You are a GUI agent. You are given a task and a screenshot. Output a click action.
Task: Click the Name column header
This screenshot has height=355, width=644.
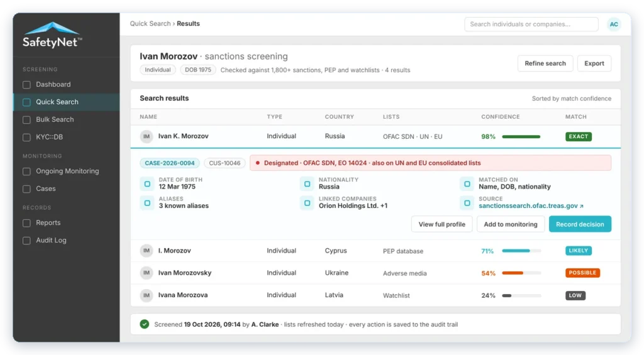pyautogui.click(x=148, y=117)
